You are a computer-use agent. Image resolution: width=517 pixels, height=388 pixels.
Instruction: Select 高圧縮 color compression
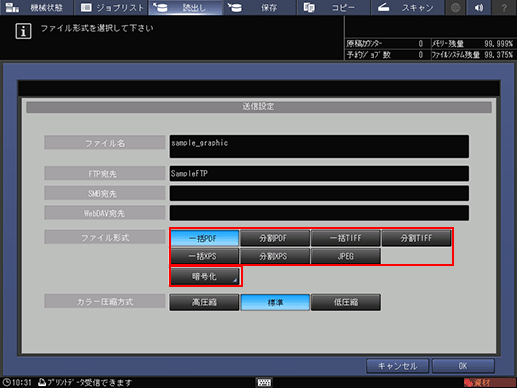coord(204,302)
